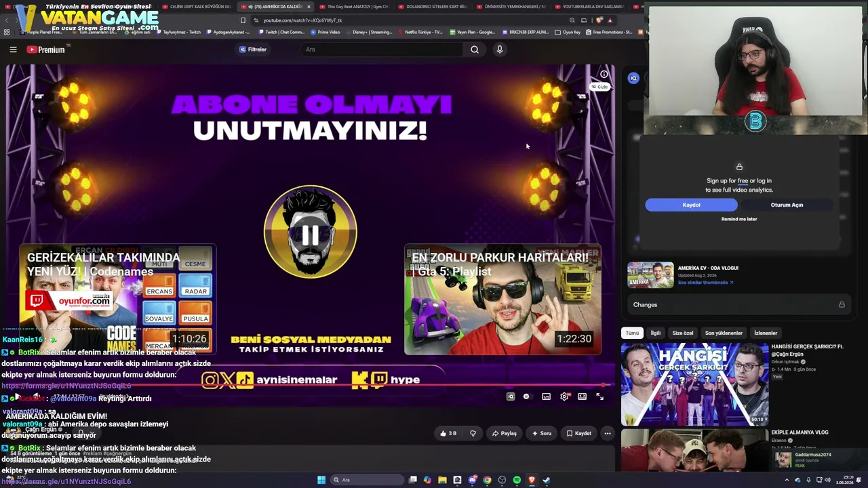The width and height of the screenshot is (868, 488).
Task: Open the Oyun Key bookmarks folder
Action: click(568, 32)
